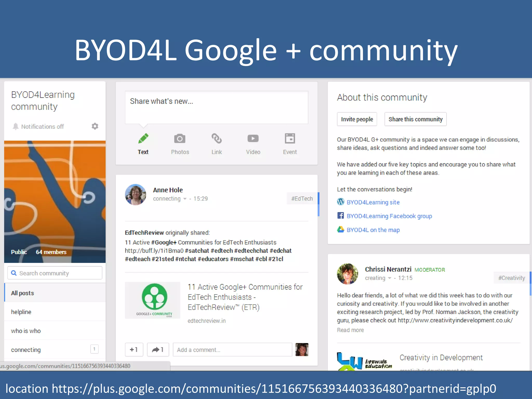Click the MODERATOR label
This screenshot has width=532, height=399.
pyautogui.click(x=430, y=270)
